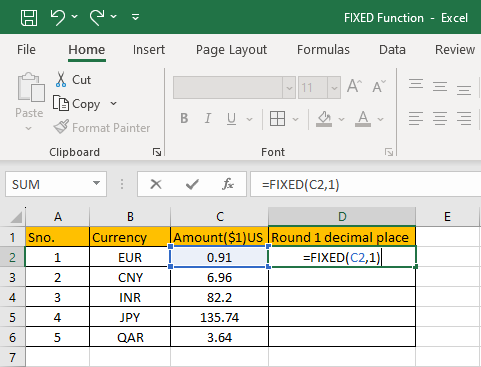Open the font name dropdown list

[x=289, y=88]
